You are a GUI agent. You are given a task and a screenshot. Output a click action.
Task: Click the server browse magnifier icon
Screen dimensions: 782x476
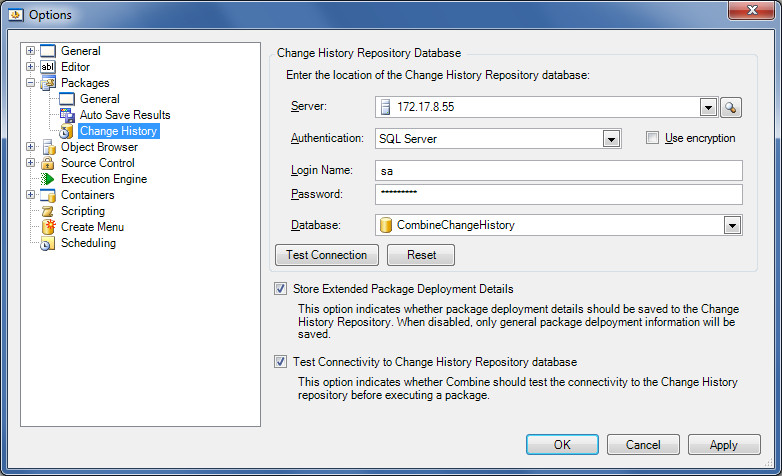[731, 107]
